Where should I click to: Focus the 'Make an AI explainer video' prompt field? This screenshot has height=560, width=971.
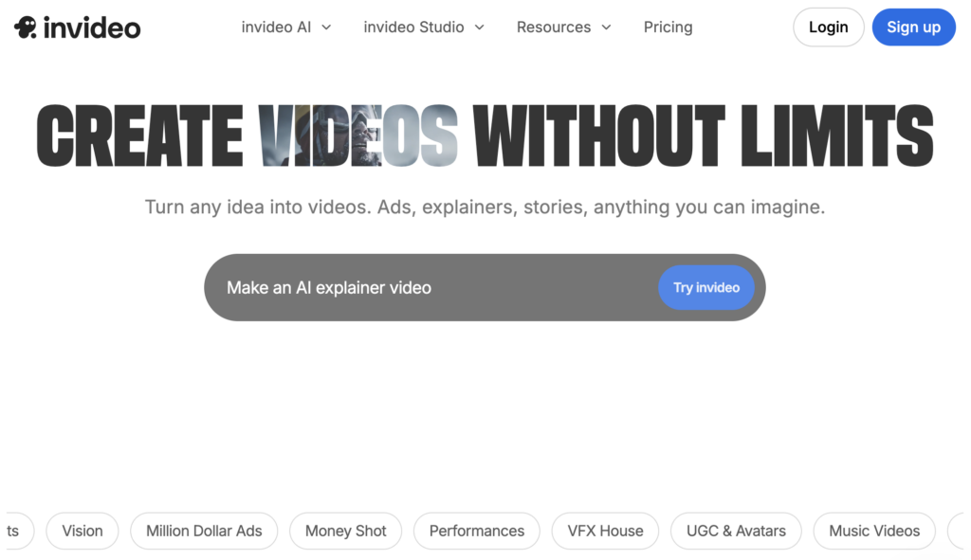point(427,287)
